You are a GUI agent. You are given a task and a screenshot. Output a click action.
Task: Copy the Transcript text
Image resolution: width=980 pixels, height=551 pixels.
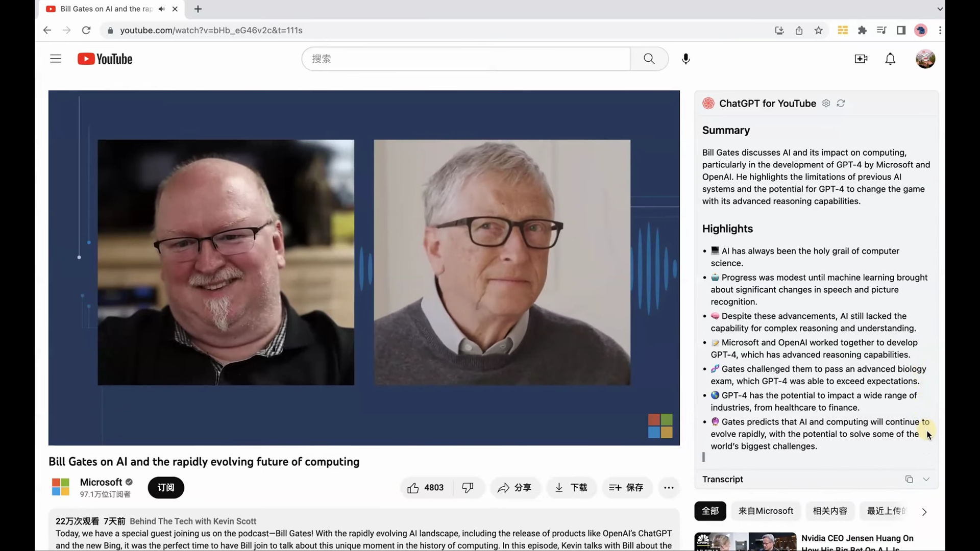pyautogui.click(x=909, y=479)
